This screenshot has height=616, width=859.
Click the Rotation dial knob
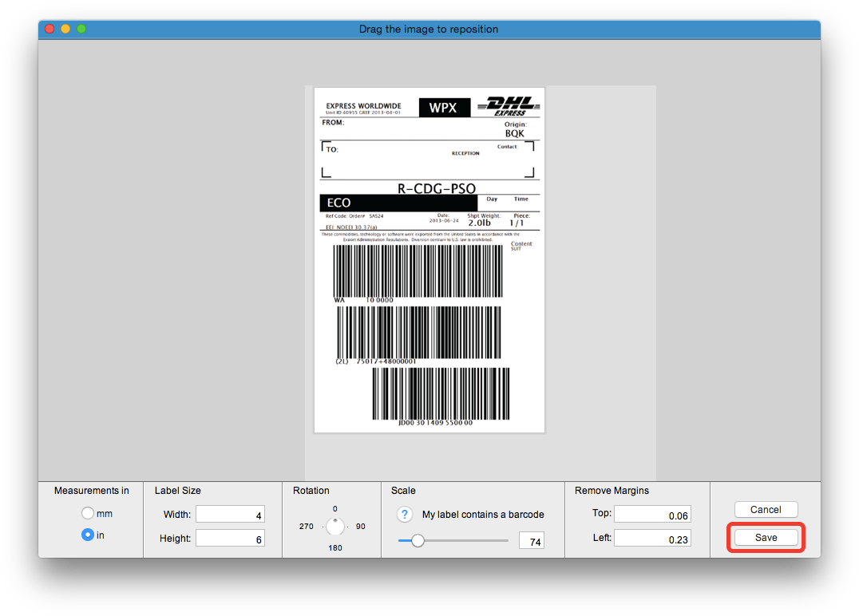pyautogui.click(x=335, y=527)
